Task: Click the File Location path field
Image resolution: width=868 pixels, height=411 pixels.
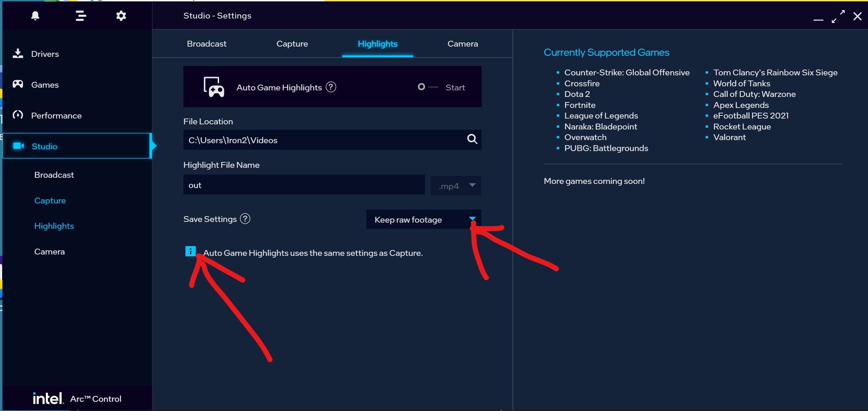Action: (x=322, y=140)
